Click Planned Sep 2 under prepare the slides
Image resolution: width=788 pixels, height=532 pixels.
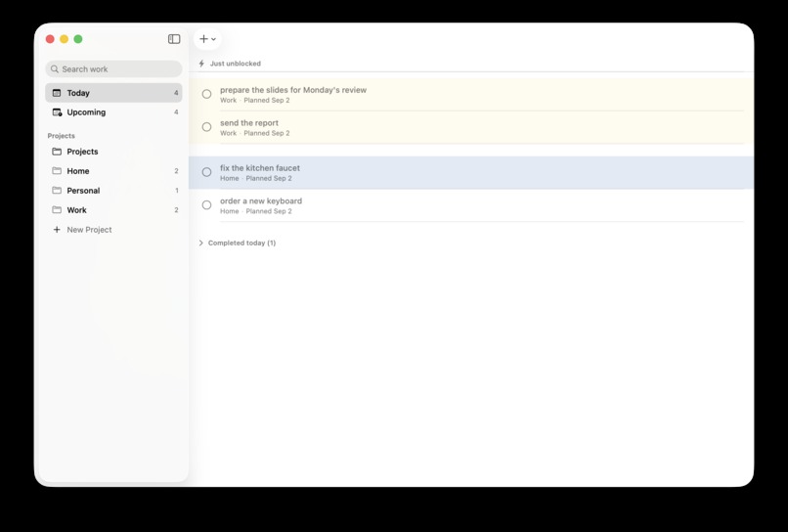267,100
